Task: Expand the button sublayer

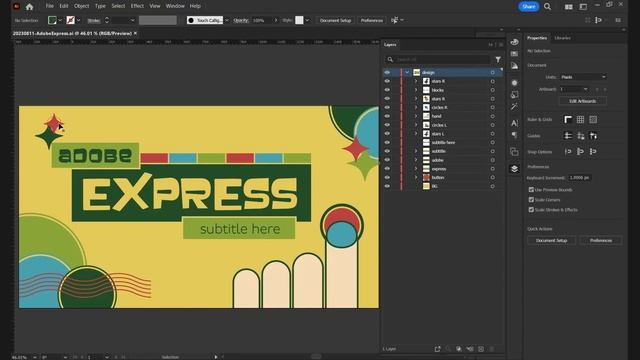Action: [x=416, y=178]
